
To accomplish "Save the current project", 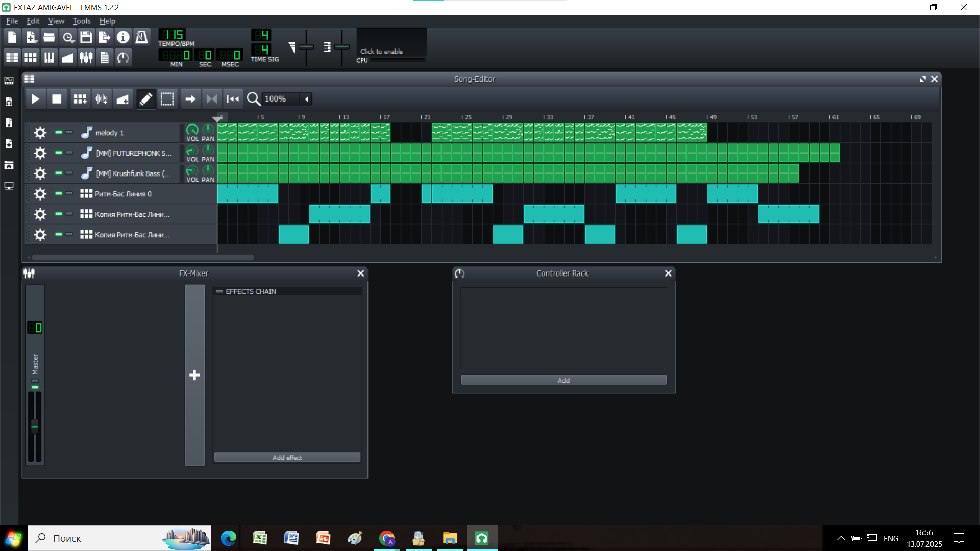I will click(x=86, y=37).
